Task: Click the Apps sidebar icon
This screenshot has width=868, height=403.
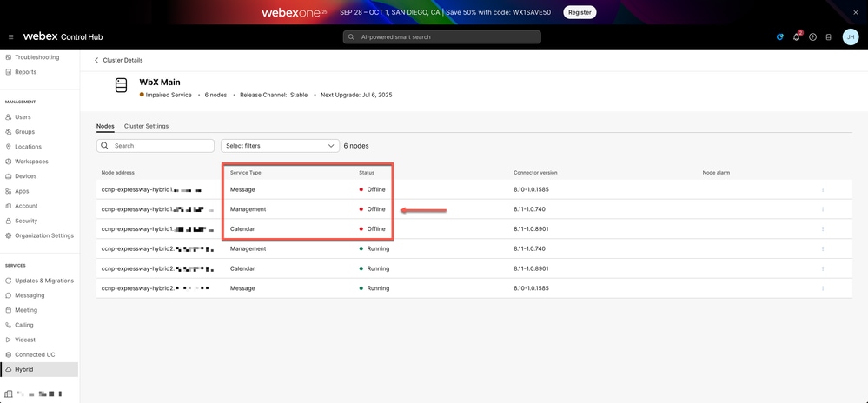Action: pos(9,191)
